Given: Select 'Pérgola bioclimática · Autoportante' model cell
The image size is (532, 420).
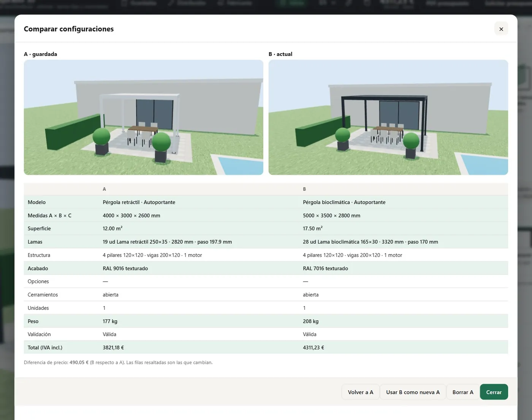Looking at the screenshot, I should (x=344, y=202).
